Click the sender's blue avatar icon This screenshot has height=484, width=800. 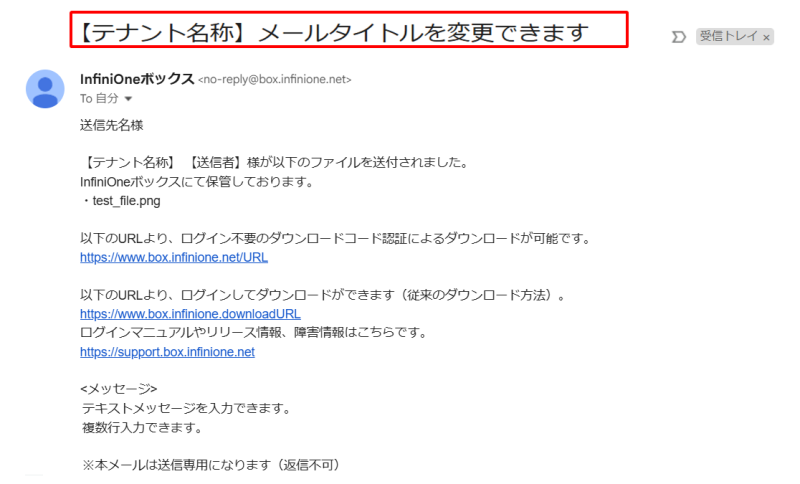[x=45, y=89]
